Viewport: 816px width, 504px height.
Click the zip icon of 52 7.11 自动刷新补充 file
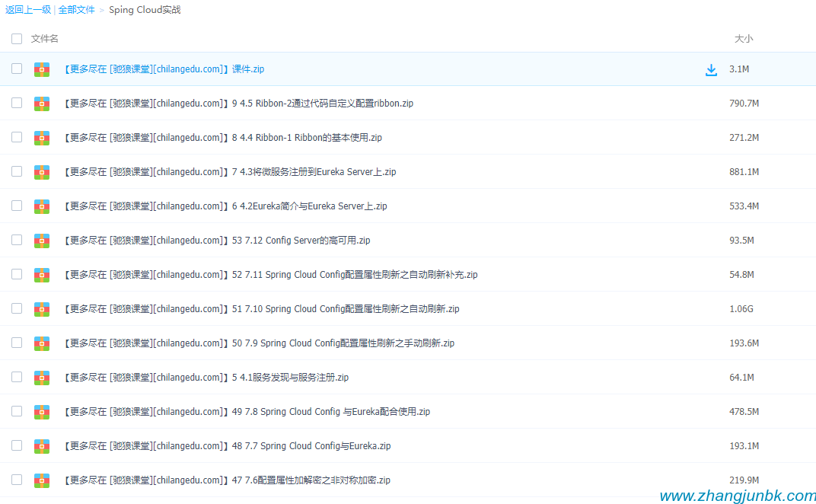42,275
